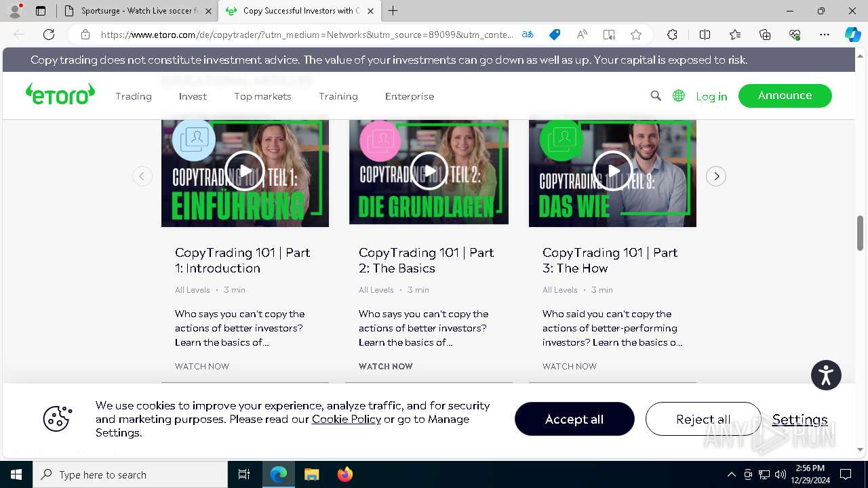Toggle split screen view icon

(705, 35)
